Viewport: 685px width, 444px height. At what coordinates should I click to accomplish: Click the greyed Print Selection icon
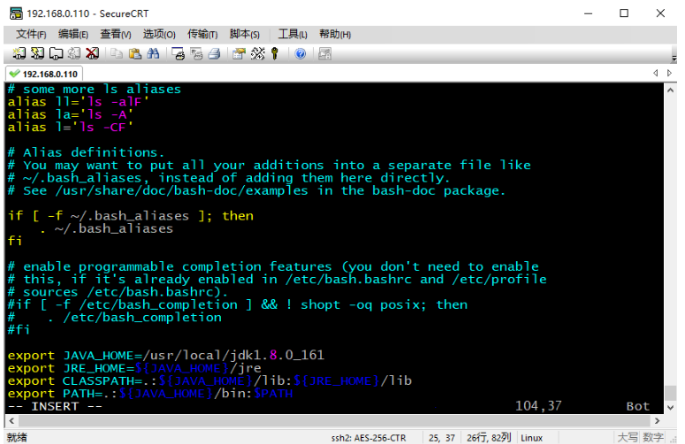coord(196,54)
